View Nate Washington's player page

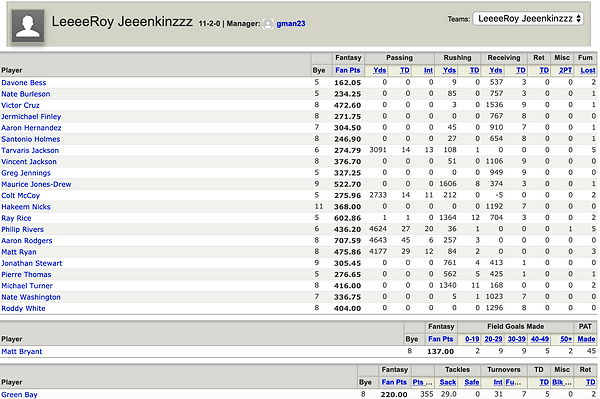(31, 297)
